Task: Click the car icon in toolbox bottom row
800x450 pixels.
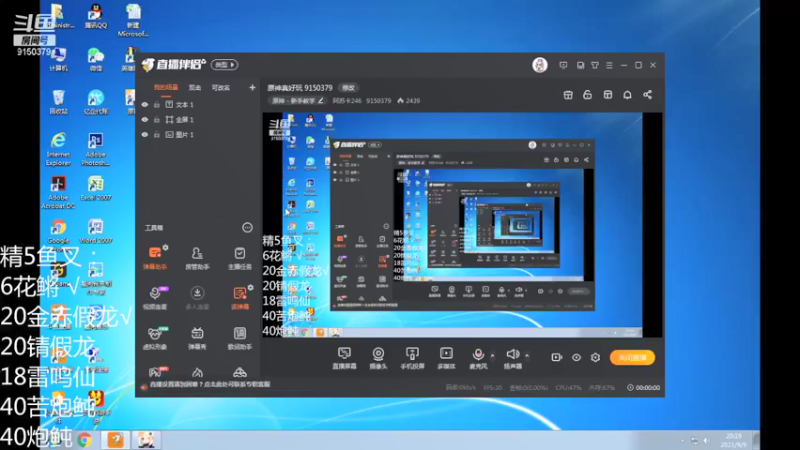Action: point(240,372)
